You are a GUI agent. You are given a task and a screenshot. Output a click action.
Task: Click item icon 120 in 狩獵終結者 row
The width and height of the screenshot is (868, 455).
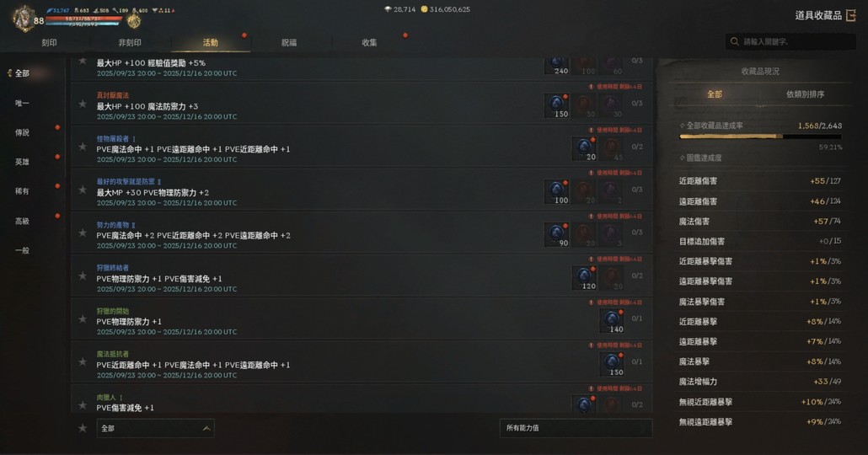tap(584, 278)
